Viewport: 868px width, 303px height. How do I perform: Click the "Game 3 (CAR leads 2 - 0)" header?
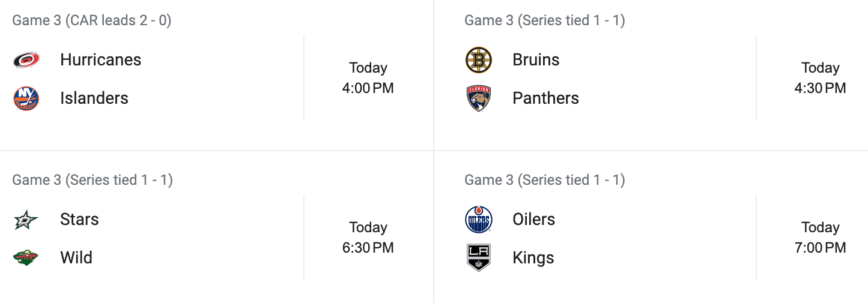coord(92,20)
